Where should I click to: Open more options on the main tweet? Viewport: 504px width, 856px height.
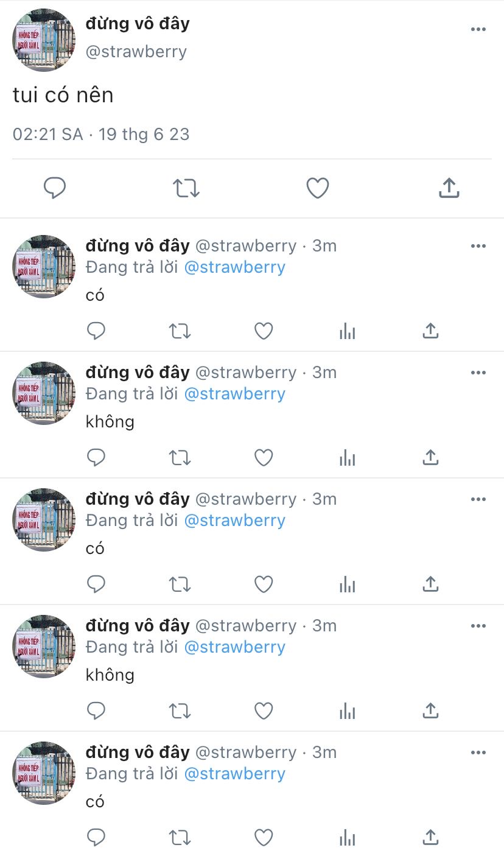click(x=478, y=29)
